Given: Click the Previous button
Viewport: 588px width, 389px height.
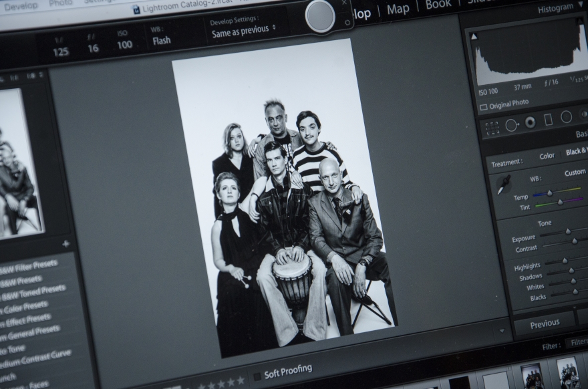Looking at the screenshot, I should 545,323.
